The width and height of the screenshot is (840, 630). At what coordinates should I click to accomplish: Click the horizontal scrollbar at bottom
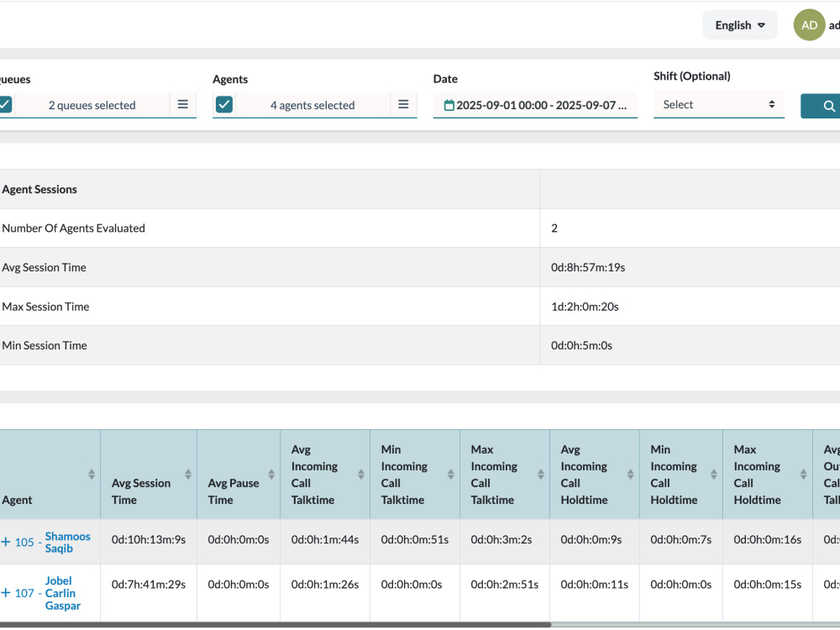[276, 625]
